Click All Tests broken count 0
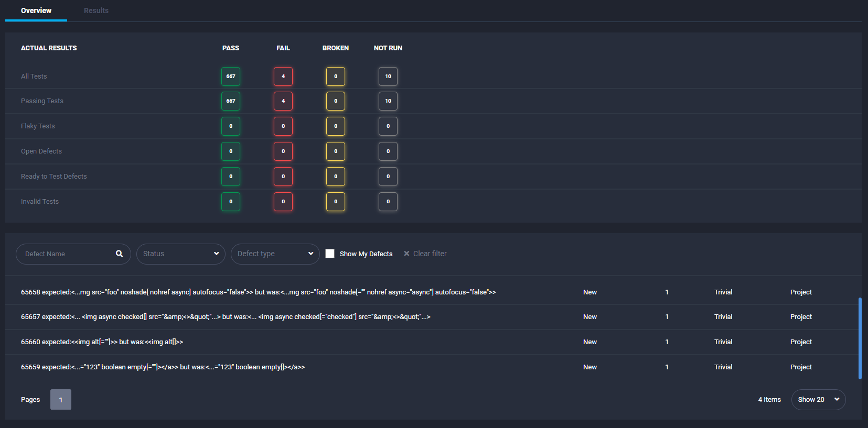This screenshot has width=868, height=428. click(x=336, y=76)
